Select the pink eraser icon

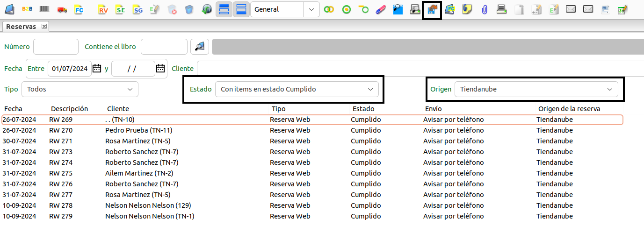381,9
